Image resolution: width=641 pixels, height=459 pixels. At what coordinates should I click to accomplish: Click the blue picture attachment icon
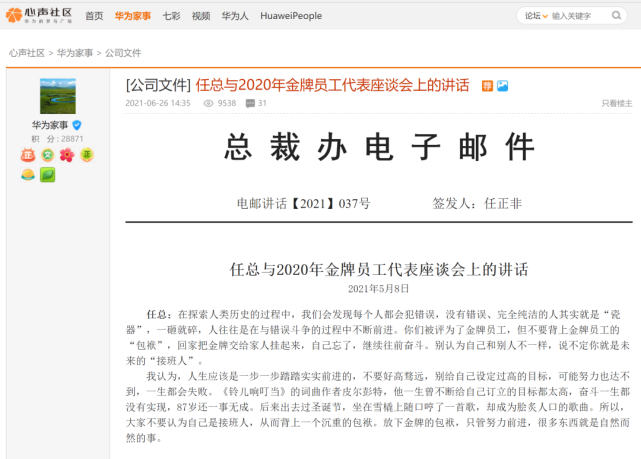502,86
